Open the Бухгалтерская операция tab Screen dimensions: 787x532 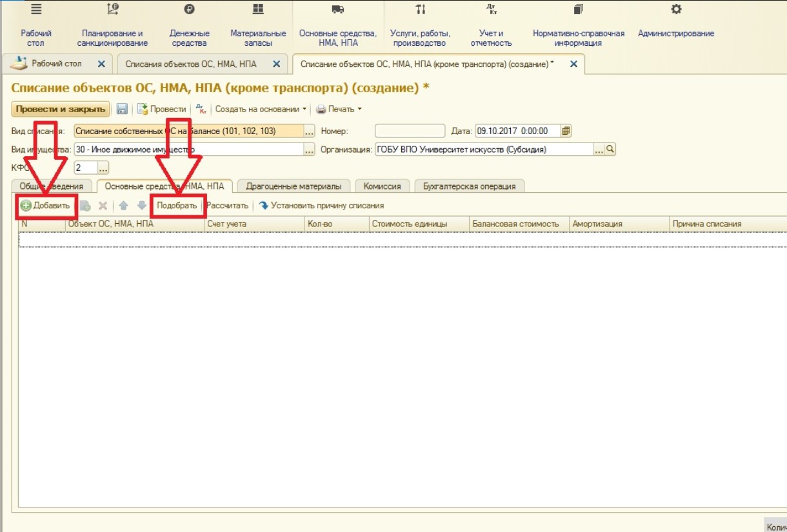click(x=470, y=186)
